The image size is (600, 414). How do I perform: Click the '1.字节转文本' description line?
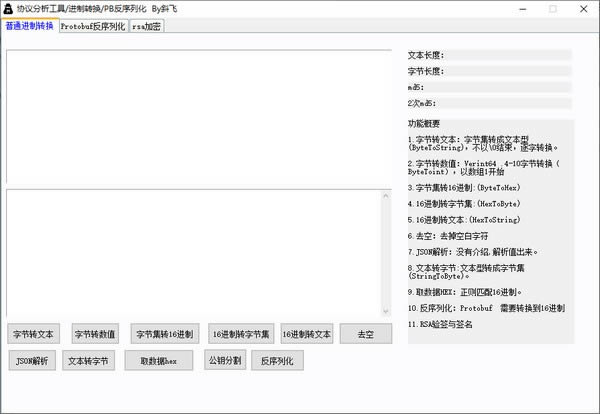pyautogui.click(x=483, y=143)
